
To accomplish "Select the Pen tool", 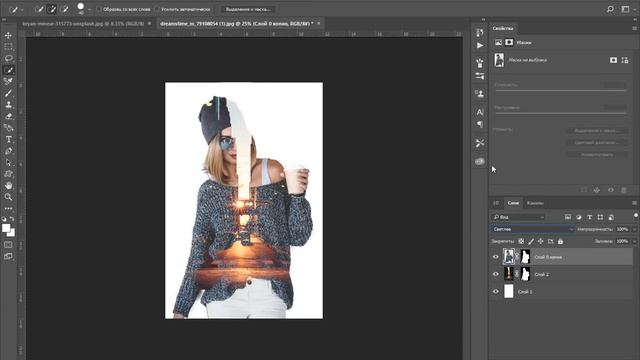I will click(9, 151).
